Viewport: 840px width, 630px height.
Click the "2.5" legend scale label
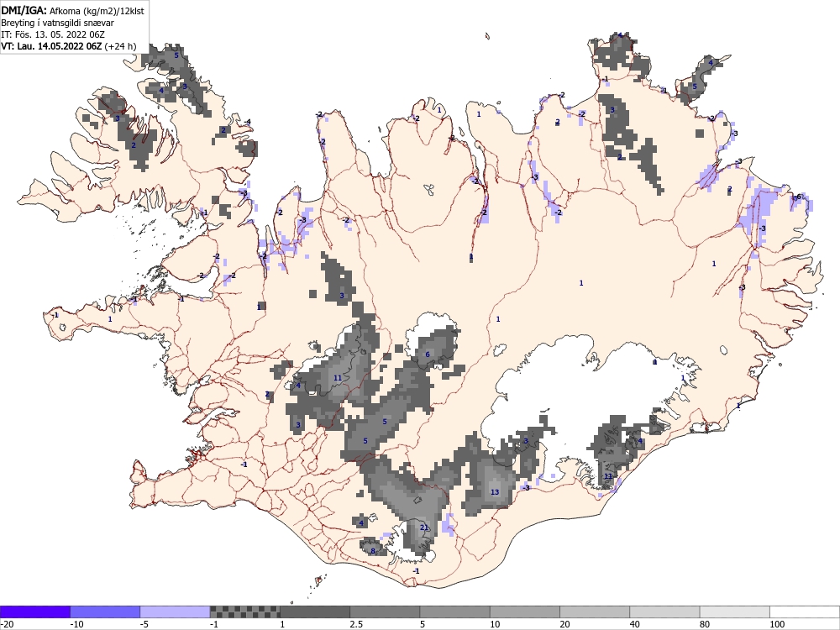coord(356,624)
